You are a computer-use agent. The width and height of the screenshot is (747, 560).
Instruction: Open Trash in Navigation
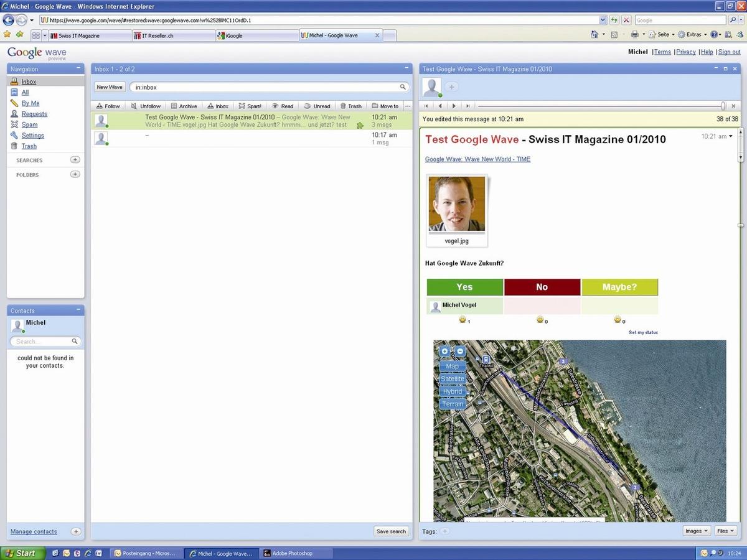point(29,146)
